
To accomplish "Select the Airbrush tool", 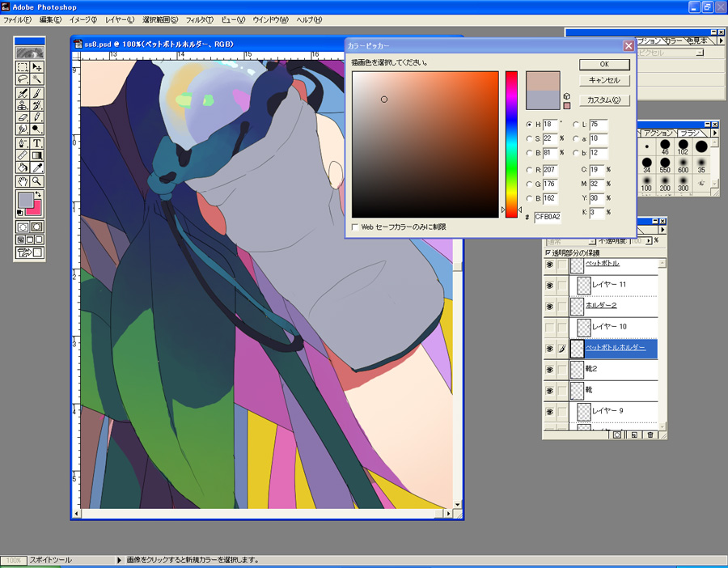I will click(x=23, y=93).
